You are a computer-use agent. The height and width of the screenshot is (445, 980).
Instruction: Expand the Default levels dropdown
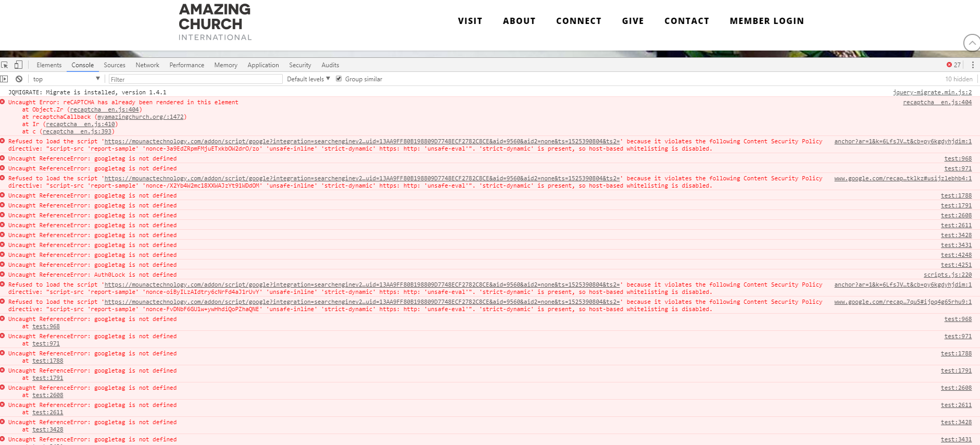[308, 79]
